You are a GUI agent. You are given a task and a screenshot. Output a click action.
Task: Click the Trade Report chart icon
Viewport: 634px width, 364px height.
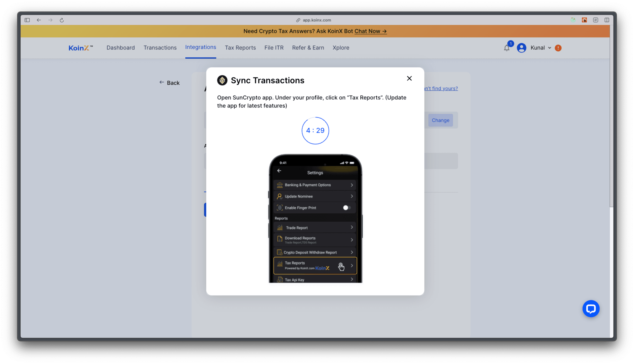[x=280, y=227]
